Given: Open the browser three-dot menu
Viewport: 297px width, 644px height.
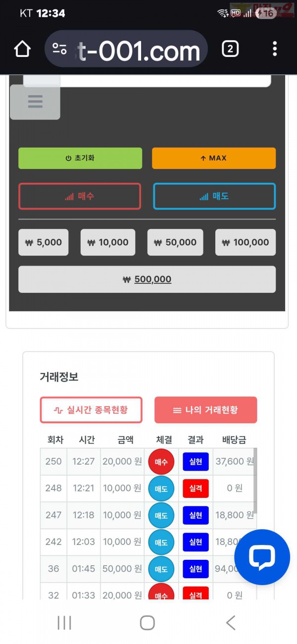Looking at the screenshot, I should click(275, 49).
